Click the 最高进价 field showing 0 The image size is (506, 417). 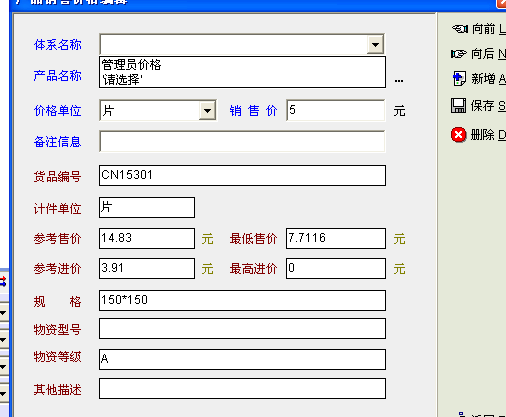pos(336,268)
